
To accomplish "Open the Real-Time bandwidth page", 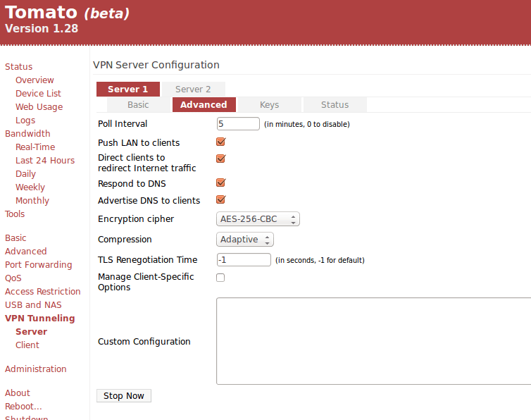I will click(35, 147).
